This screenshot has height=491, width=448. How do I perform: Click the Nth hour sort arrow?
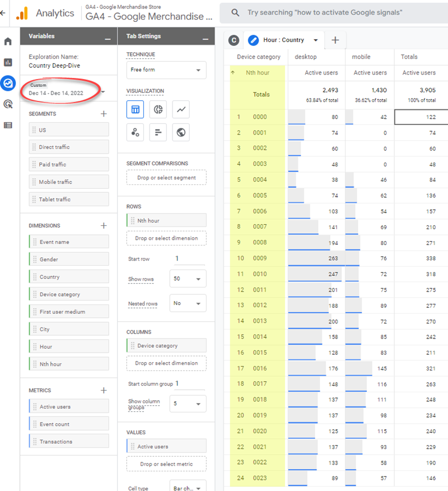click(233, 73)
